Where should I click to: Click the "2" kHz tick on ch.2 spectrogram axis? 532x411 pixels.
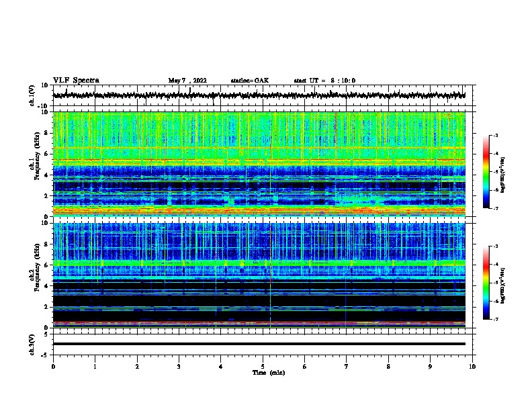coord(47,307)
